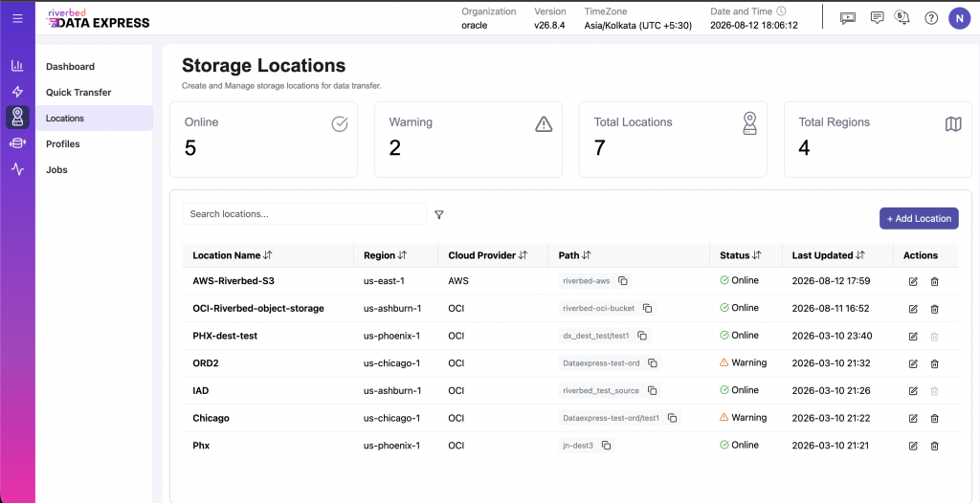
Task: Select Locations in side menu
Action: (x=94, y=118)
